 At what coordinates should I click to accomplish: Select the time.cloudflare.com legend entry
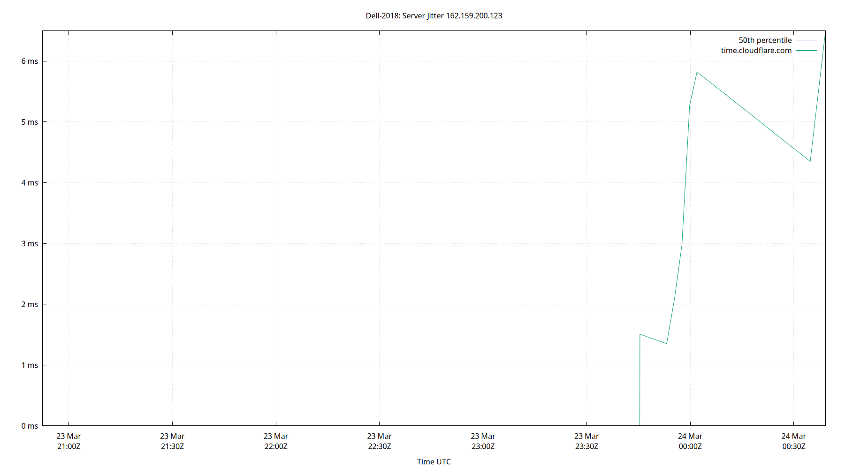coord(755,50)
